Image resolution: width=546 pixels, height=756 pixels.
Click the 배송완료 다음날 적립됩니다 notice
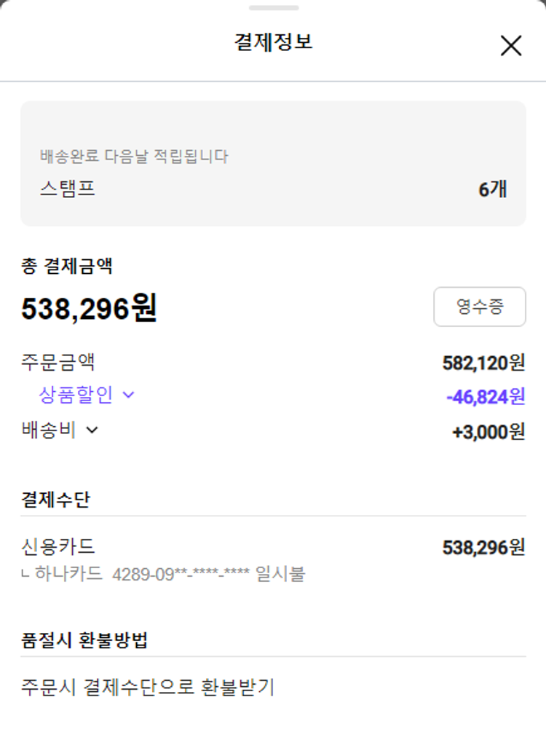[x=134, y=156]
